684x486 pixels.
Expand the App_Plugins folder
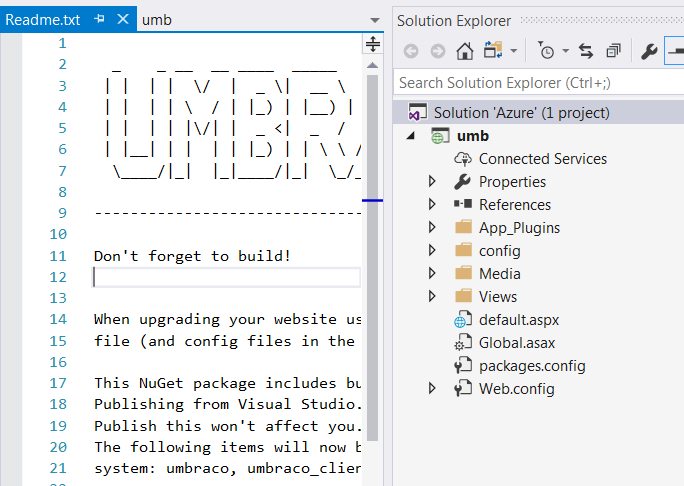(x=432, y=227)
